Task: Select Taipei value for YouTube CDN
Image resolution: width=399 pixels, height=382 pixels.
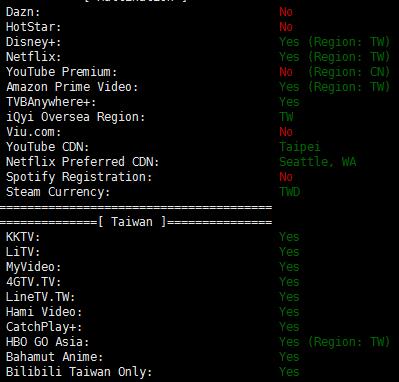Action: (300, 147)
